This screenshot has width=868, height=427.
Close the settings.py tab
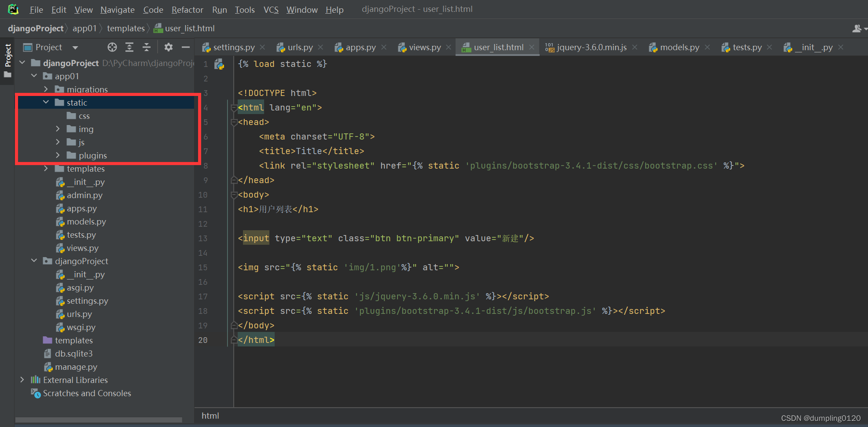263,47
